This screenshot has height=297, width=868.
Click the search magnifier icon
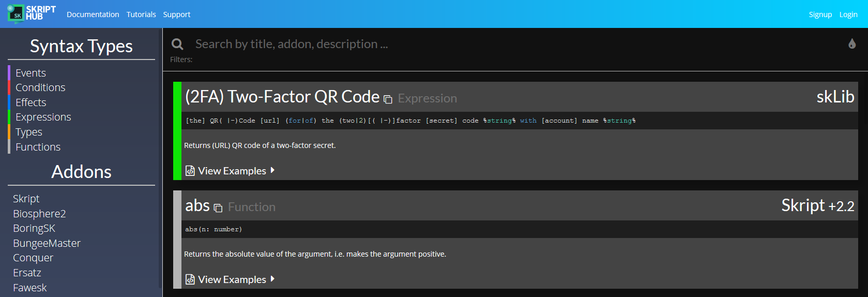point(177,44)
